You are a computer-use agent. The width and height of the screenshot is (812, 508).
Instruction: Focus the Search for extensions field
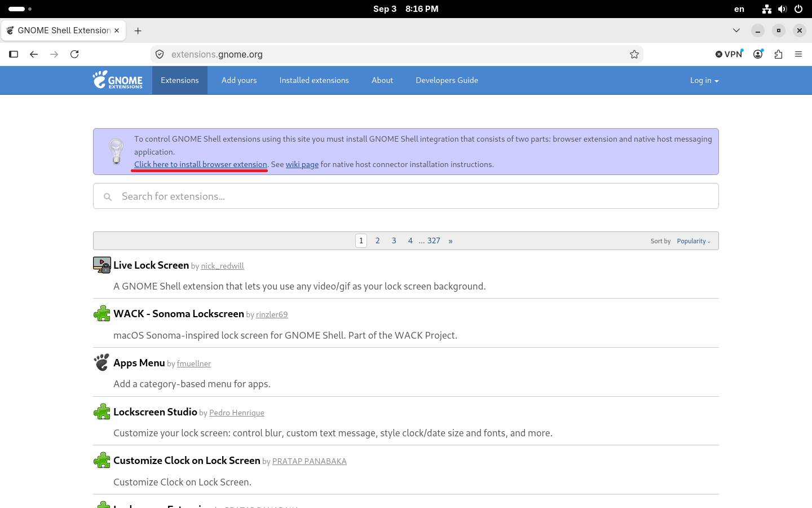tap(406, 196)
